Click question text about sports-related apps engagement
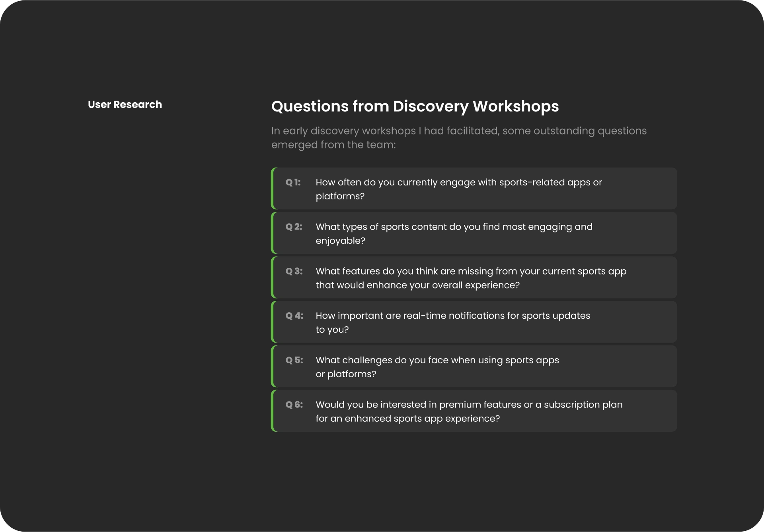This screenshot has width=764, height=532. click(x=458, y=189)
